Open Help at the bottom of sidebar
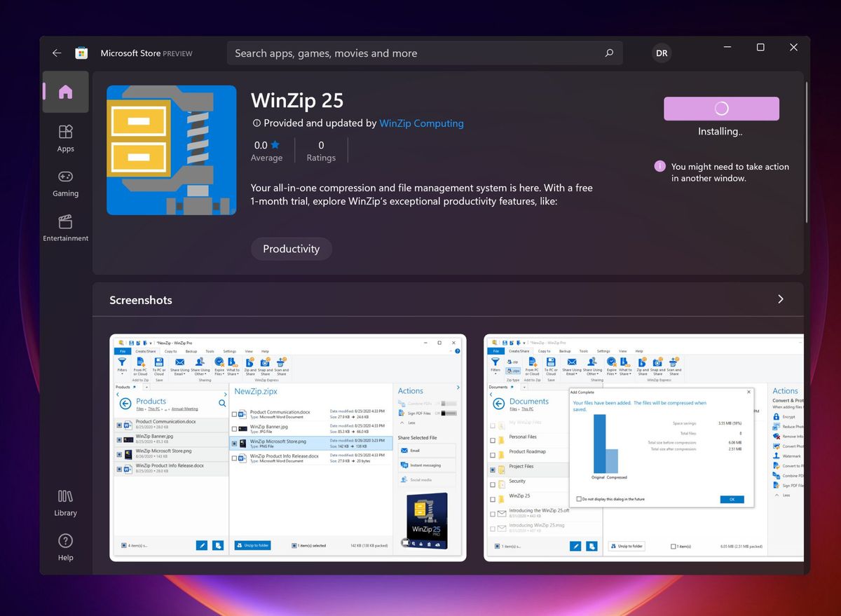The image size is (841, 616). click(x=65, y=547)
